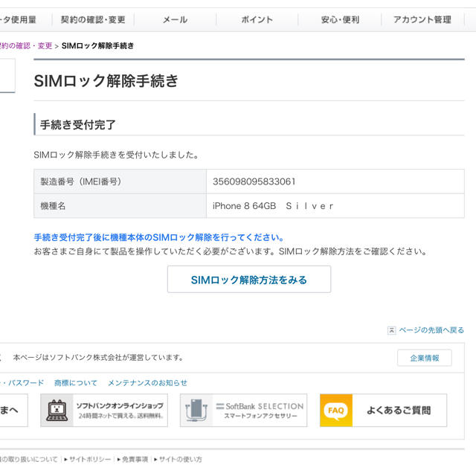Open the 企業情報 button
This screenshot has width=476, height=476.
tap(425, 358)
